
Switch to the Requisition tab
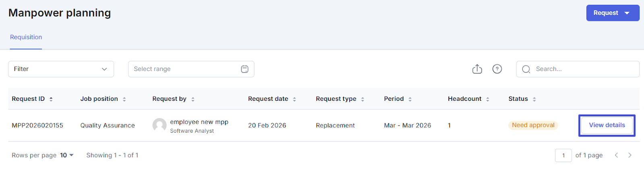click(x=26, y=37)
